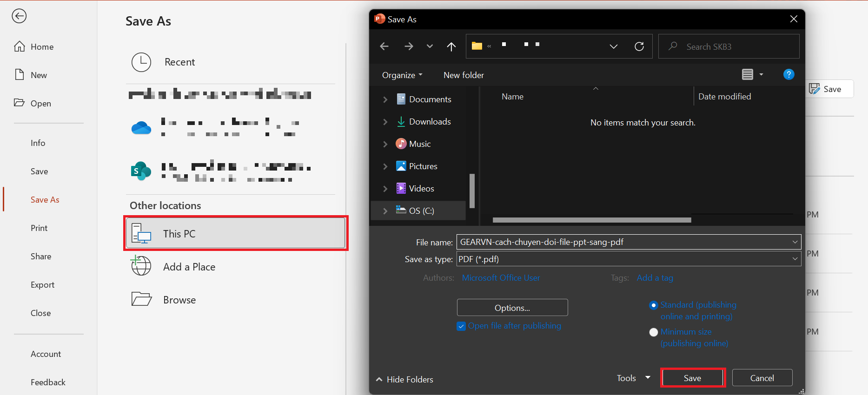Screen dimensions: 868x395
Task: Open the Share section
Action: pyautogui.click(x=41, y=257)
